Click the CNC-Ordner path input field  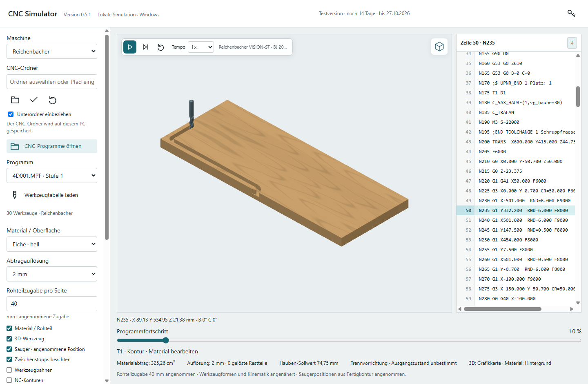(52, 82)
